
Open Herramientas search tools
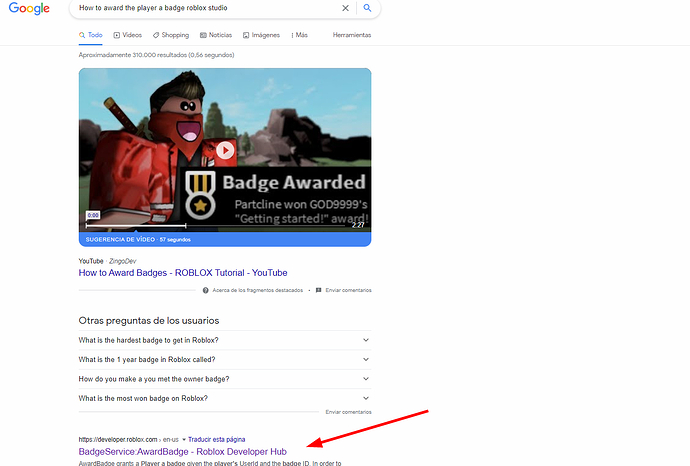tap(352, 35)
